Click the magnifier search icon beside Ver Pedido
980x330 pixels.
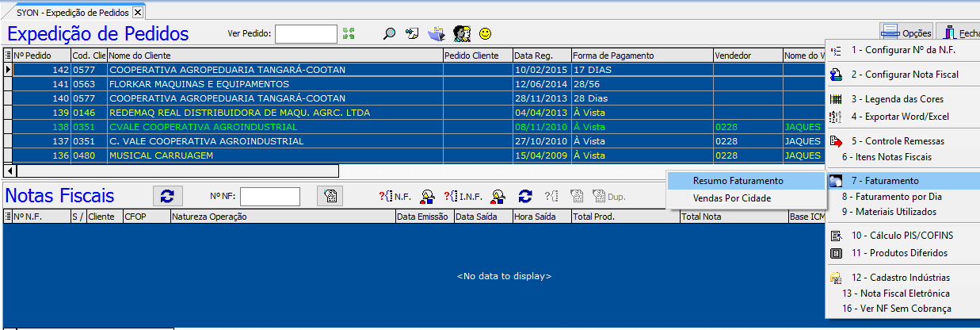click(389, 33)
